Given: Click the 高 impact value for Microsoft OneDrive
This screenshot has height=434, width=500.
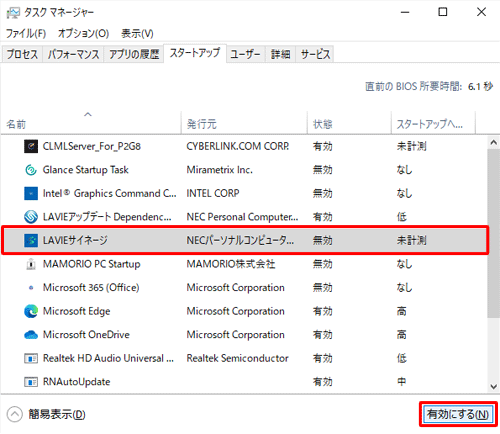Looking at the screenshot, I should (401, 335).
